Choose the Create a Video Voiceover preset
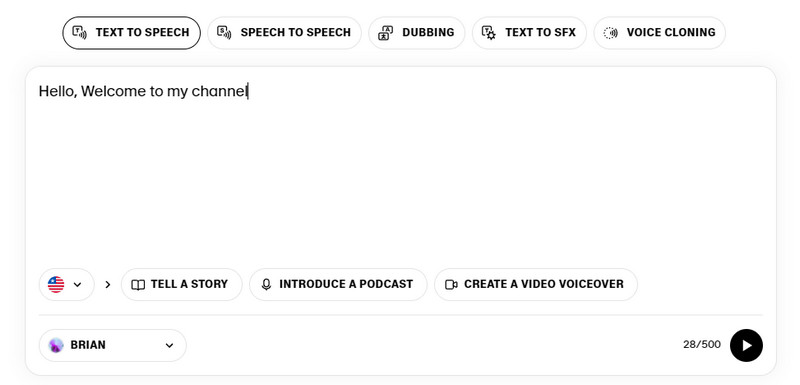Image resolution: width=800 pixels, height=385 pixels. click(x=536, y=285)
